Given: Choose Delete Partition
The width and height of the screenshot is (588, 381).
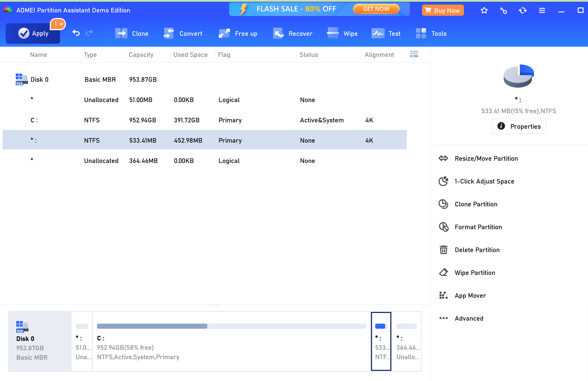Looking at the screenshot, I should tap(477, 250).
